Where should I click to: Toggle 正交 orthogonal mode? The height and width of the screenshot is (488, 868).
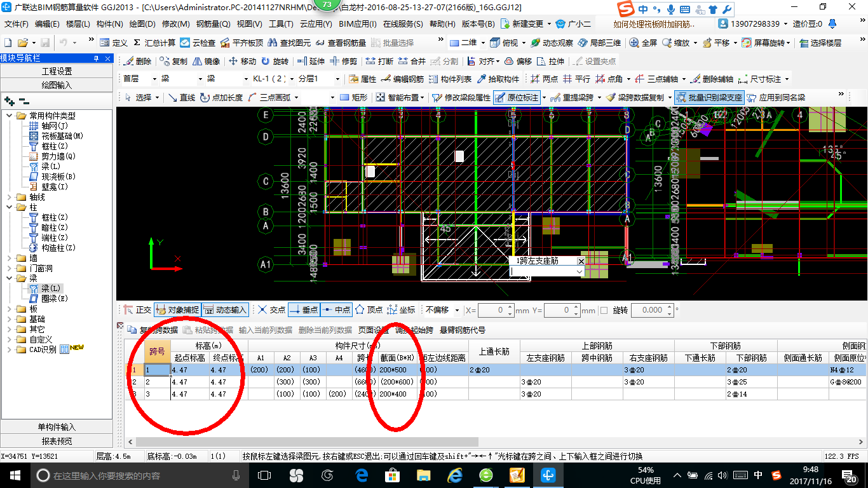click(137, 310)
